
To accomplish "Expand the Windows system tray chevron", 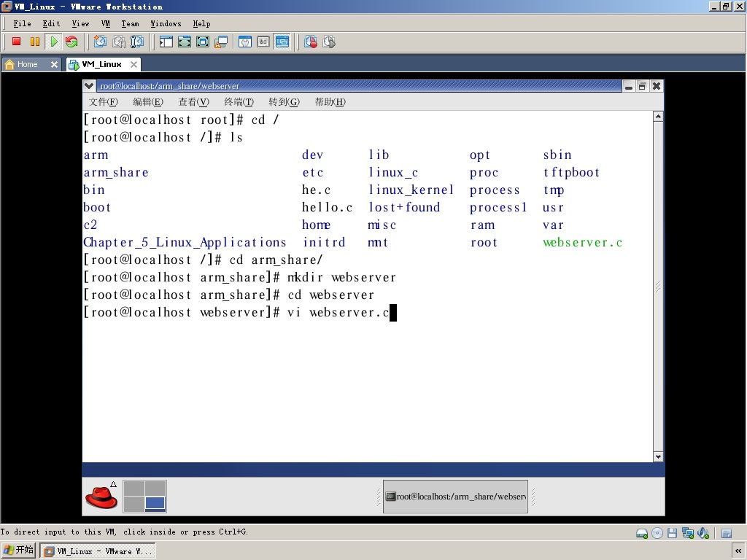I will coord(738,551).
